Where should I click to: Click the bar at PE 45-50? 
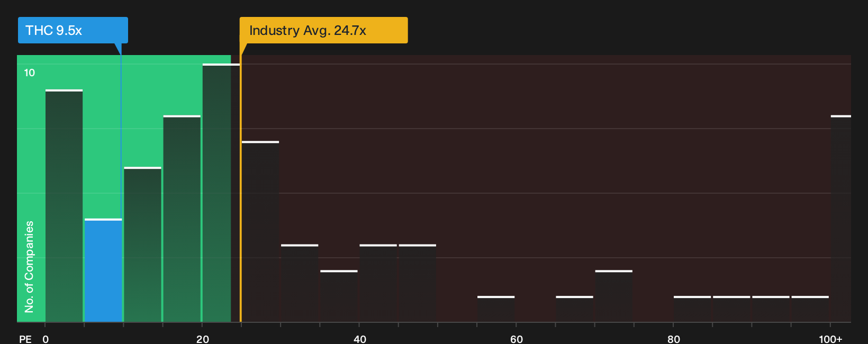click(418, 283)
